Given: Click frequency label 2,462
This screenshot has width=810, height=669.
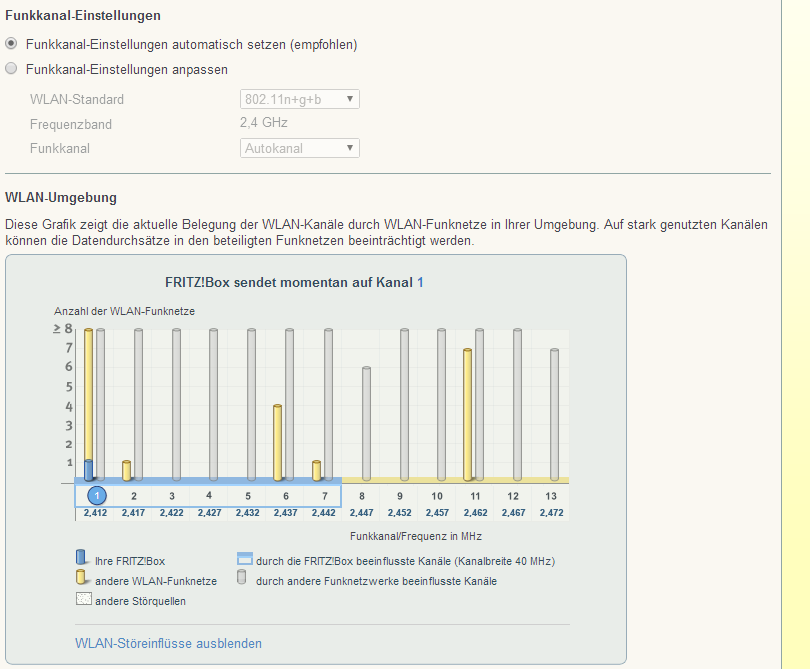Looking at the screenshot, I should point(475,513).
